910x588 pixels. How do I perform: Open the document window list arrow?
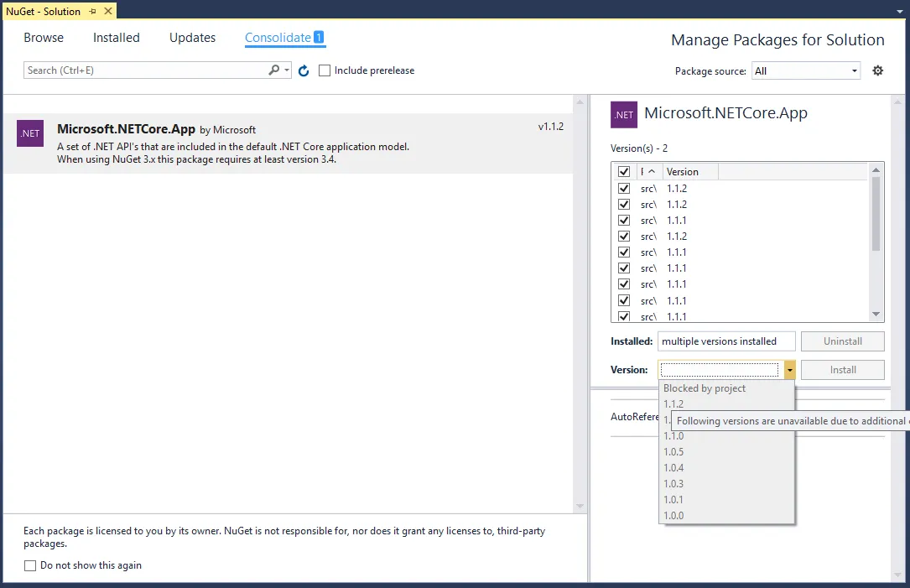pyautogui.click(x=900, y=11)
